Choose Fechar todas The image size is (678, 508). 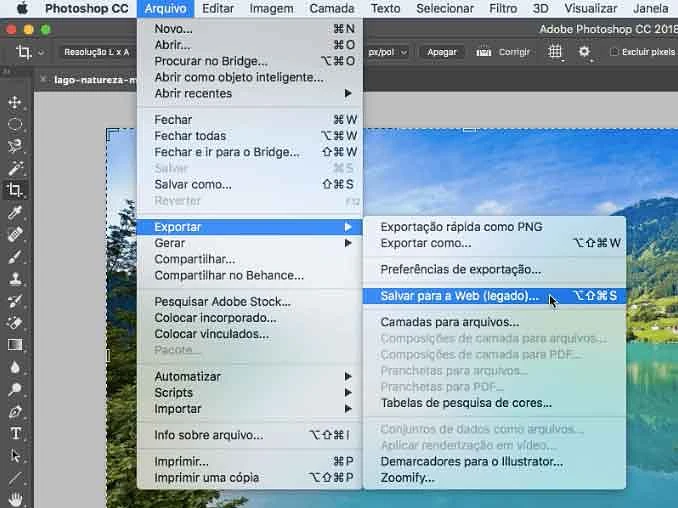(250, 136)
